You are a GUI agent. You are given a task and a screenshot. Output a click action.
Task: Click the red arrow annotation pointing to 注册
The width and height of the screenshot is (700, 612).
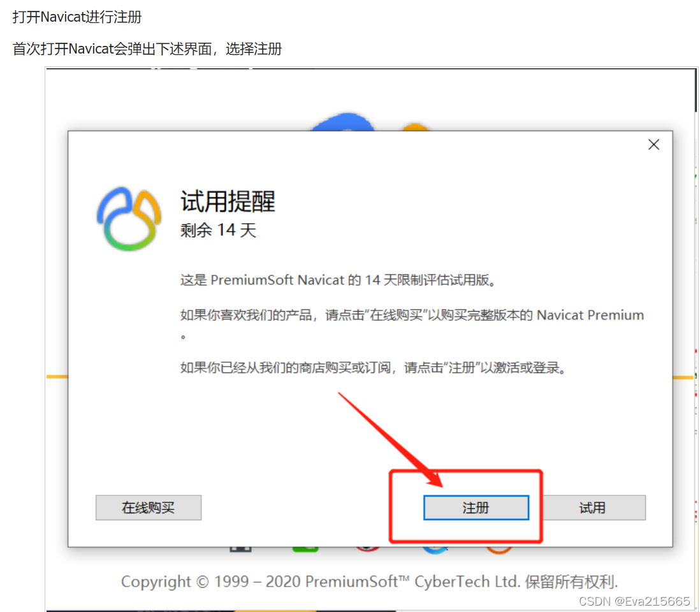click(390, 440)
